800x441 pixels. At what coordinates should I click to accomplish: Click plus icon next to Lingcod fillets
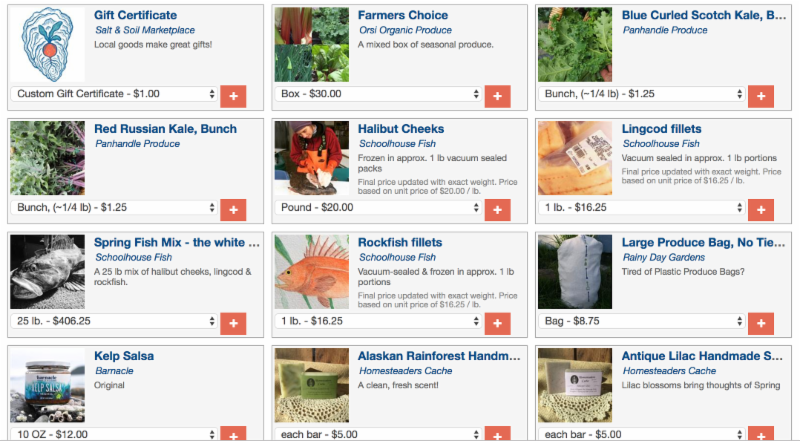[760, 210]
